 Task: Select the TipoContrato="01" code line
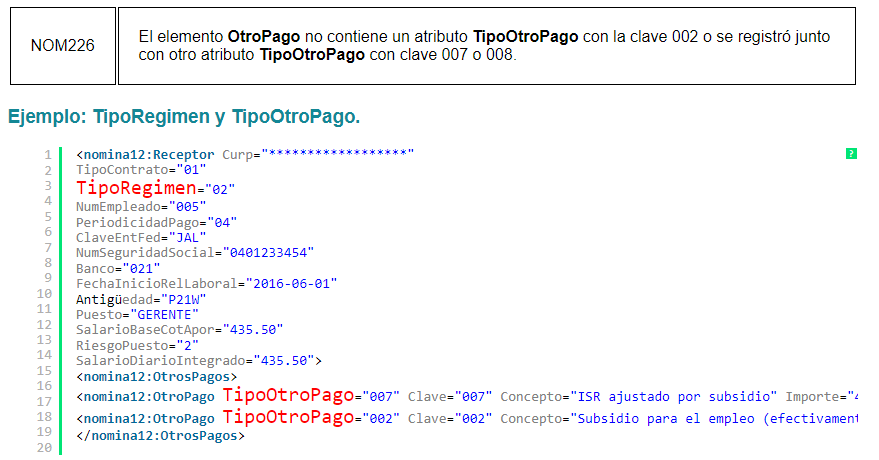click(x=141, y=170)
